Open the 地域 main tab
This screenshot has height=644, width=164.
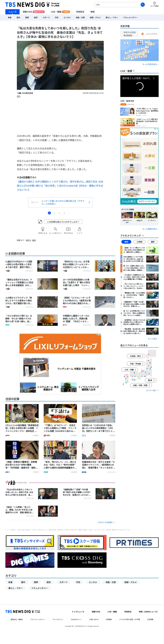click(x=92, y=12)
